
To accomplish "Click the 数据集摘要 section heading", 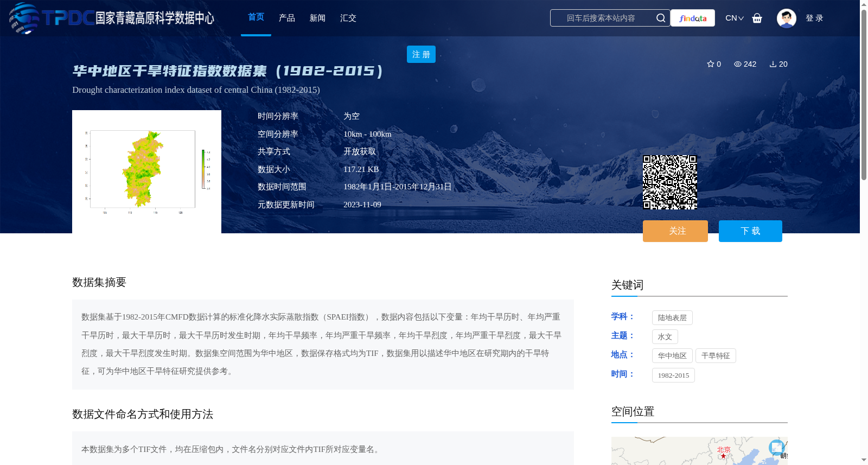I will pyautogui.click(x=99, y=282).
